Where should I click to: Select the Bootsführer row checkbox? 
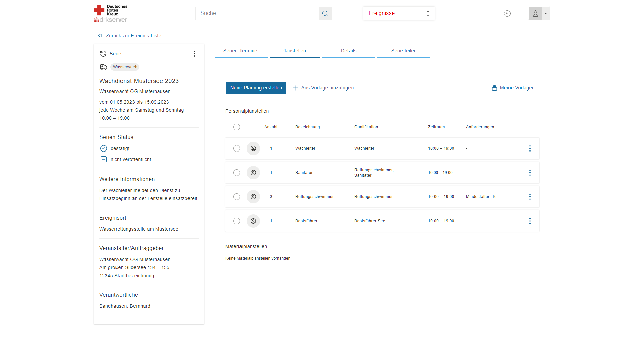[237, 221]
